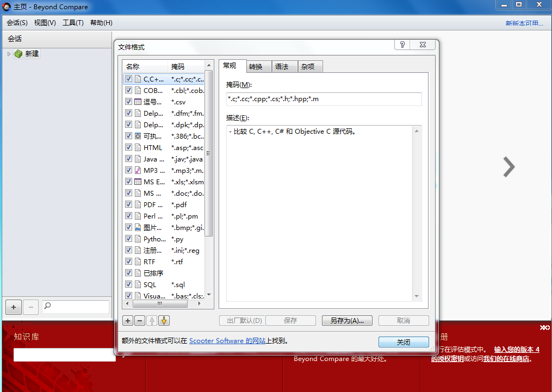Click the 我们的在线商店 link
The width and height of the screenshot is (552, 392).
tap(506, 359)
